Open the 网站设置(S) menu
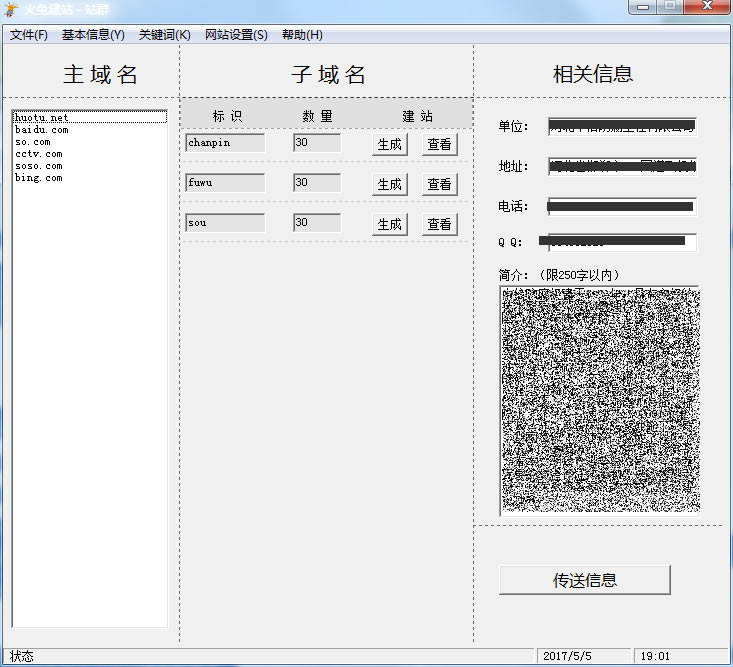733x667 pixels. (x=236, y=35)
